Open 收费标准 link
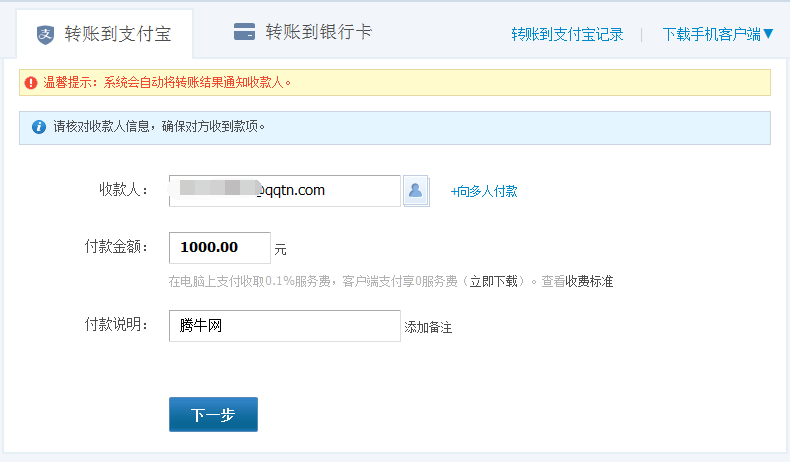 pyautogui.click(x=588, y=281)
